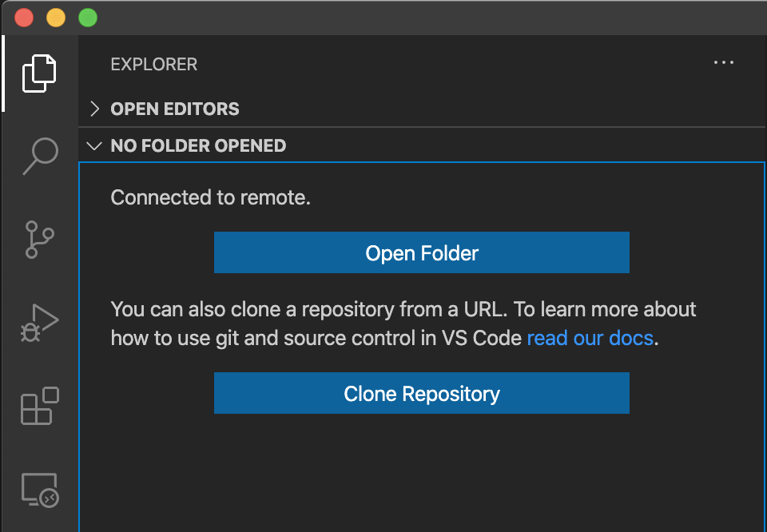Collapse the No Folder Opened chevron
Viewport: 767px width, 532px height.
point(95,146)
